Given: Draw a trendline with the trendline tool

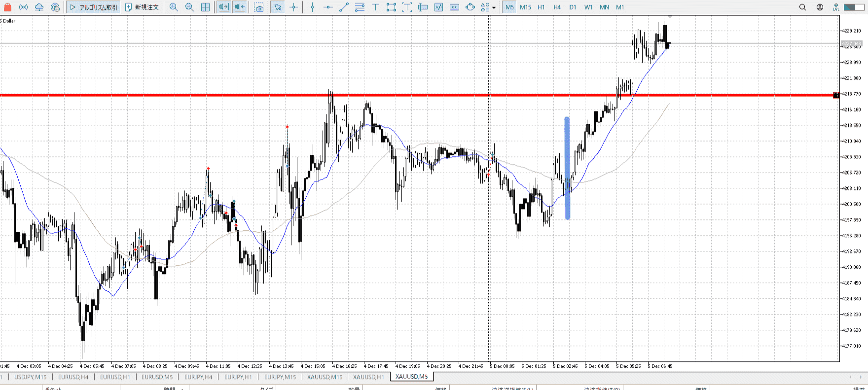Looking at the screenshot, I should (x=344, y=7).
